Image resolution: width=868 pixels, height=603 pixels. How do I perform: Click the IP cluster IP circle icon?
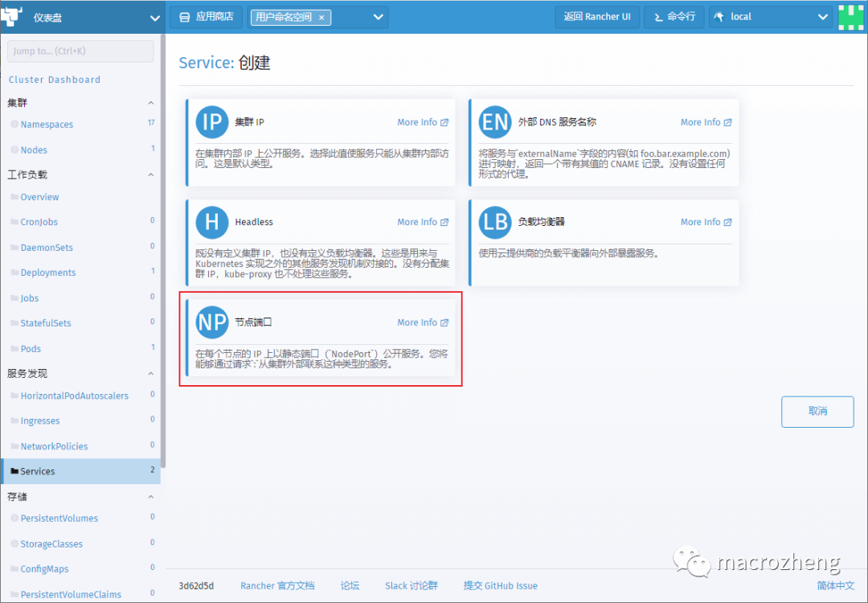pos(212,122)
